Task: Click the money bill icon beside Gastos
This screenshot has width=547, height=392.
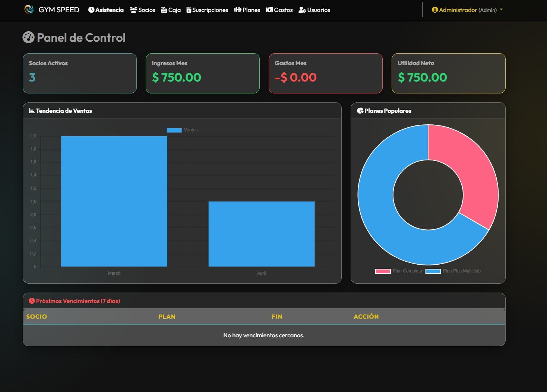Action: tap(269, 10)
